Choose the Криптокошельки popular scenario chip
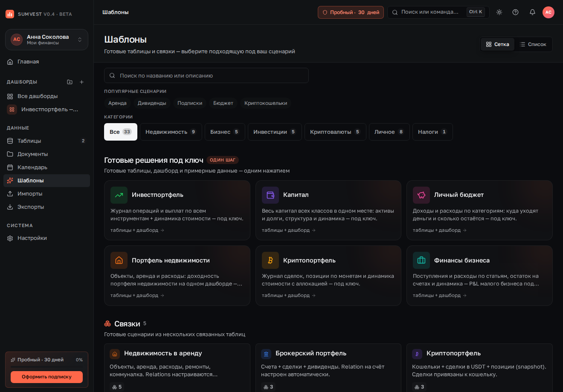563x392 pixels. tap(266, 103)
